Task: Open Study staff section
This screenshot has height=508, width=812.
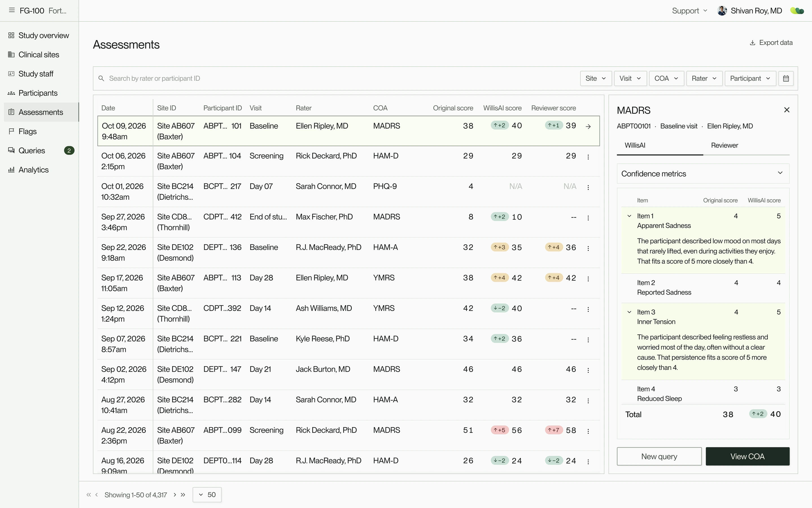Action: [x=39, y=74]
